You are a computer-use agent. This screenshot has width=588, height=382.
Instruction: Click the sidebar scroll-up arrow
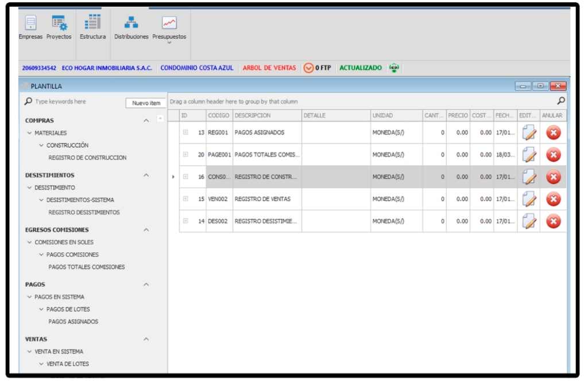[160, 119]
